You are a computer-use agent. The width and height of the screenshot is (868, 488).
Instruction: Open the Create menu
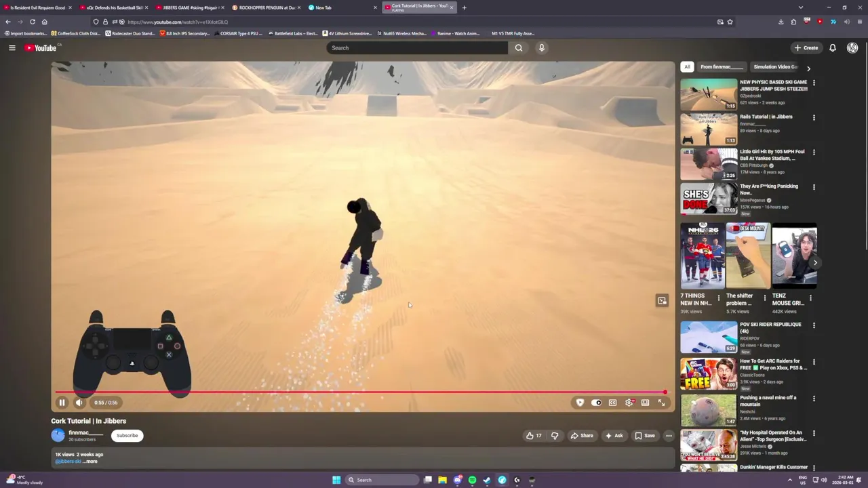pyautogui.click(x=806, y=47)
